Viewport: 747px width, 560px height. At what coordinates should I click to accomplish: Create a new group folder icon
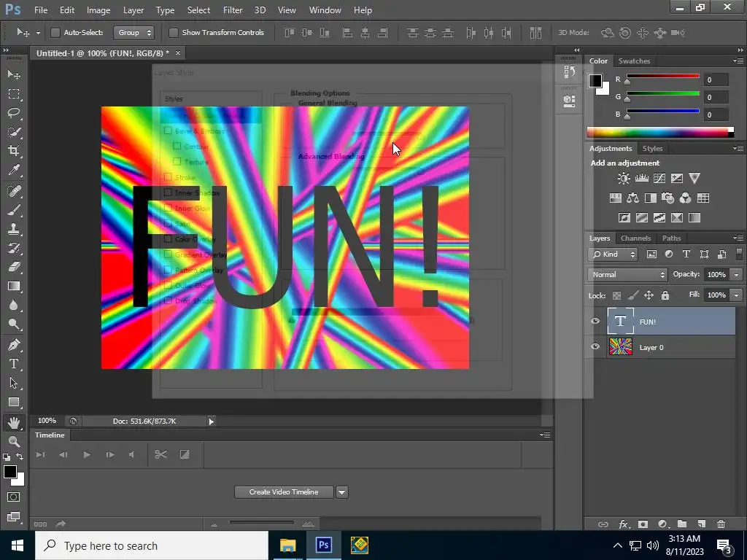[682, 524]
